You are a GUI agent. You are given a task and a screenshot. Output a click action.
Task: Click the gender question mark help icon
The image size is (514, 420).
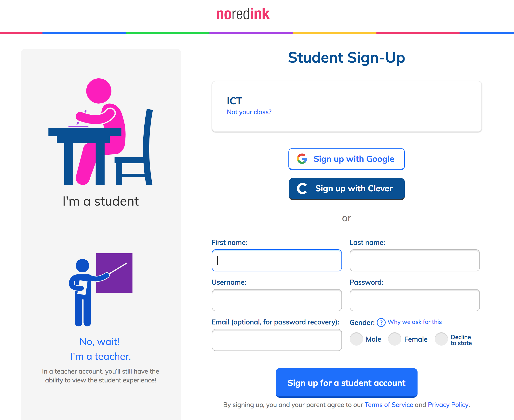click(381, 322)
